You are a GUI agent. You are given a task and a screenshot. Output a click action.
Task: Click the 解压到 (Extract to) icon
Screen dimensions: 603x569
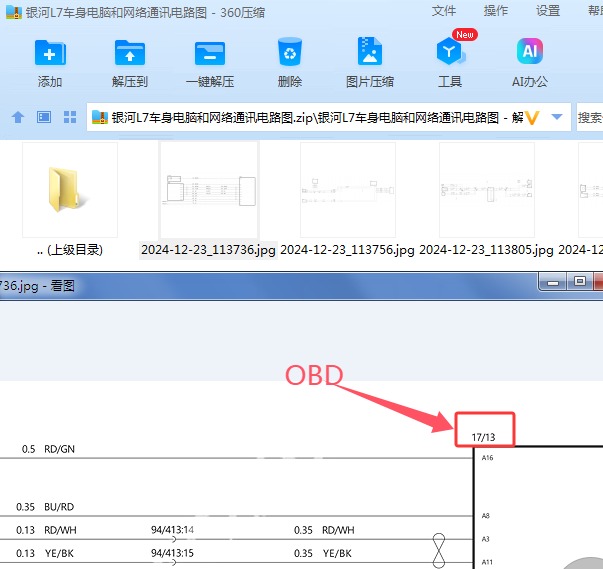click(x=130, y=53)
